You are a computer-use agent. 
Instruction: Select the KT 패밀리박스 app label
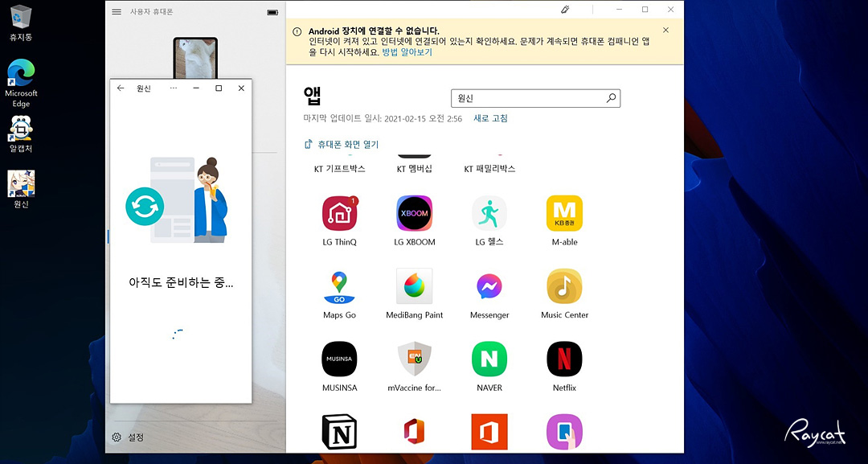point(489,169)
